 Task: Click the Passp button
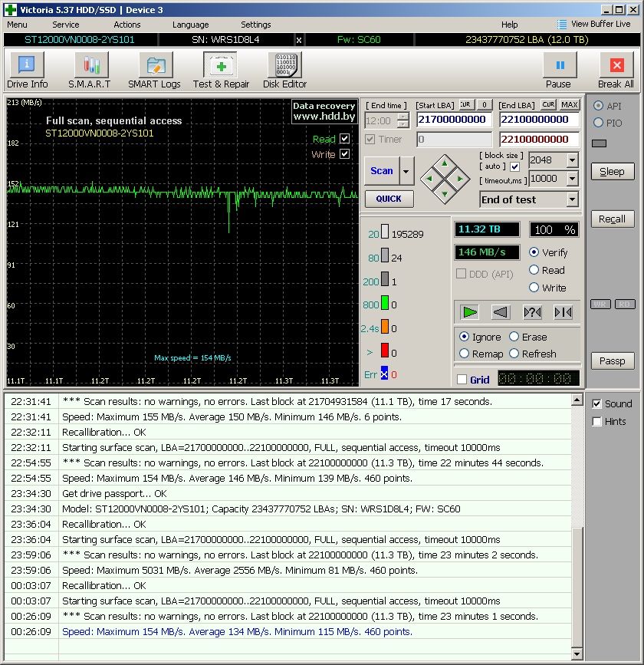tap(612, 360)
